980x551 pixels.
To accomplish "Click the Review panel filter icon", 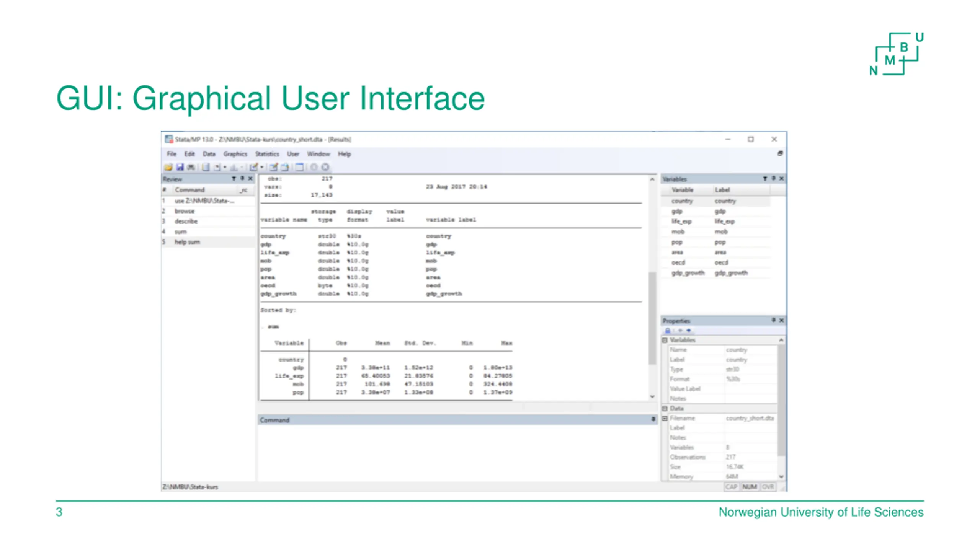I will [x=234, y=179].
